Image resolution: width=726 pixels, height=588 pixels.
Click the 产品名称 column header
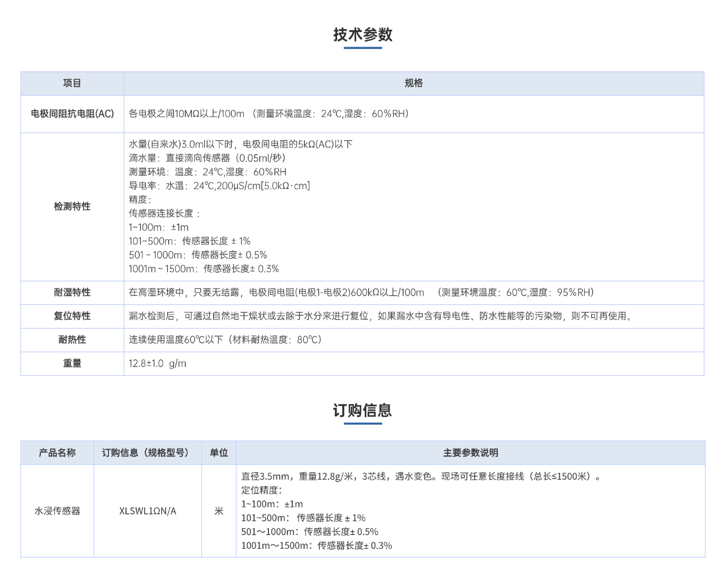click(57, 453)
